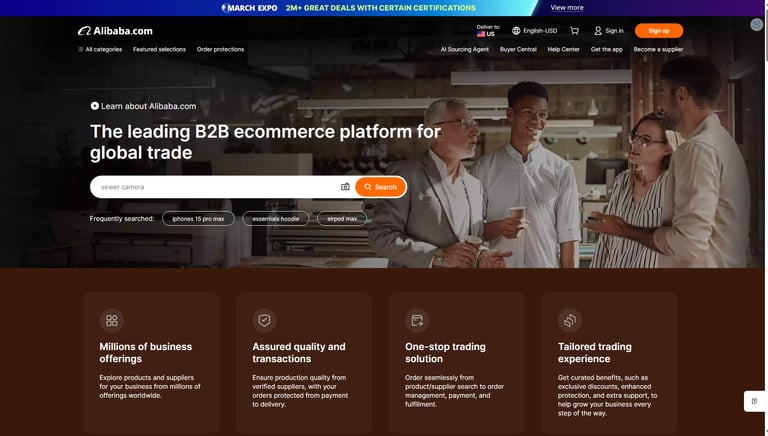Select the airpod max suggestion
The image size is (768, 436).
click(342, 218)
